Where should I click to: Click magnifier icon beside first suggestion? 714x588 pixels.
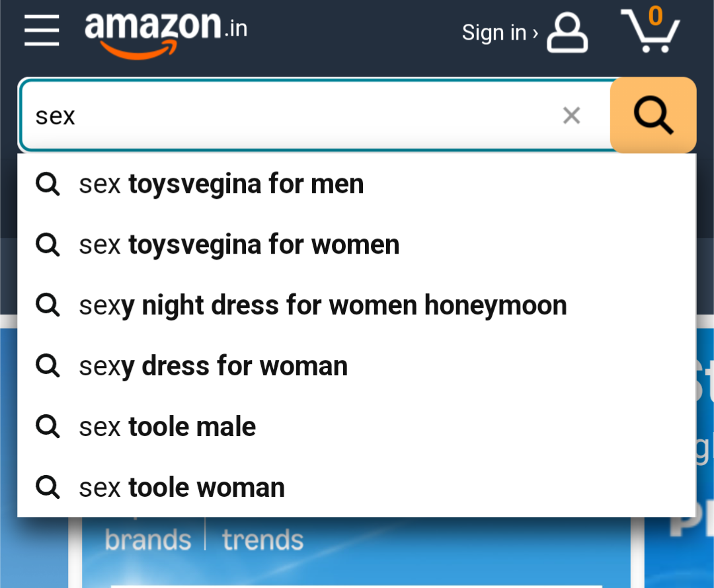pyautogui.click(x=48, y=184)
